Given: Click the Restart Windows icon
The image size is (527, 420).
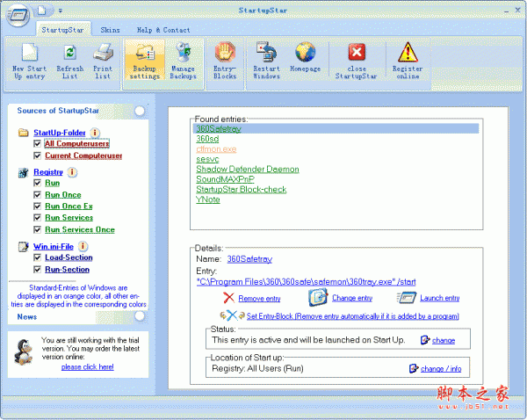Looking at the screenshot, I should [266, 53].
